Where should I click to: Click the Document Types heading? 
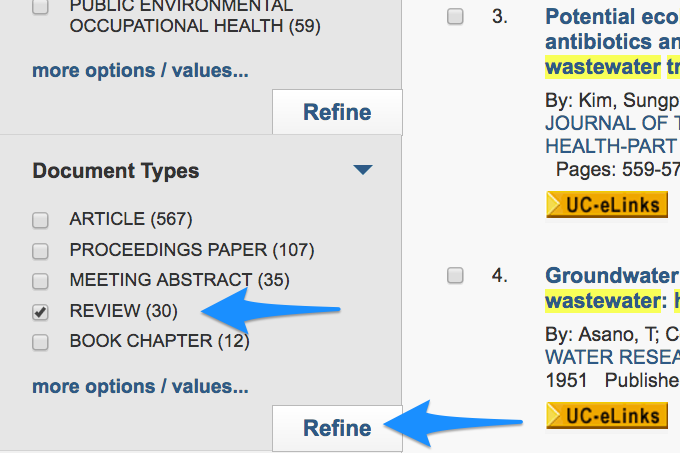(116, 170)
